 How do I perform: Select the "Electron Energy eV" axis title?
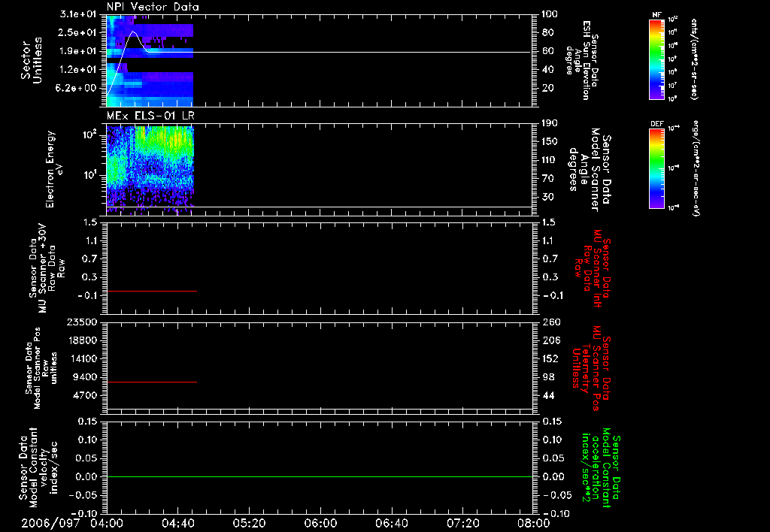(54, 169)
